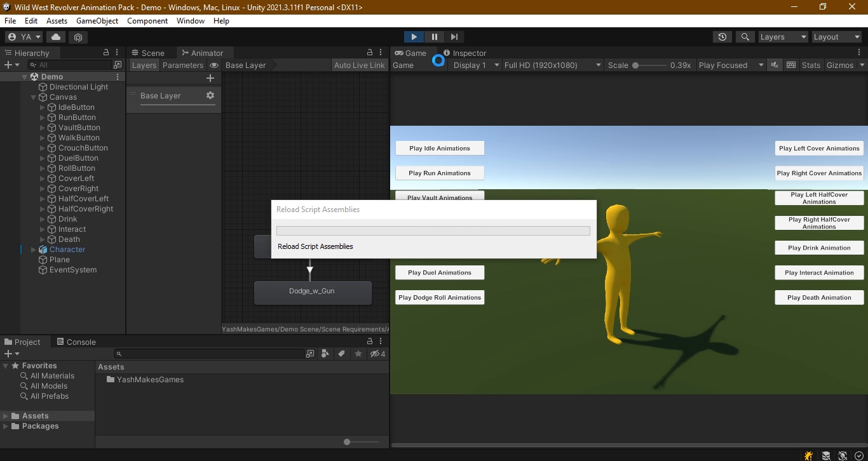Open the GameObject menu
Viewport: 868px width, 461px height.
(x=97, y=20)
